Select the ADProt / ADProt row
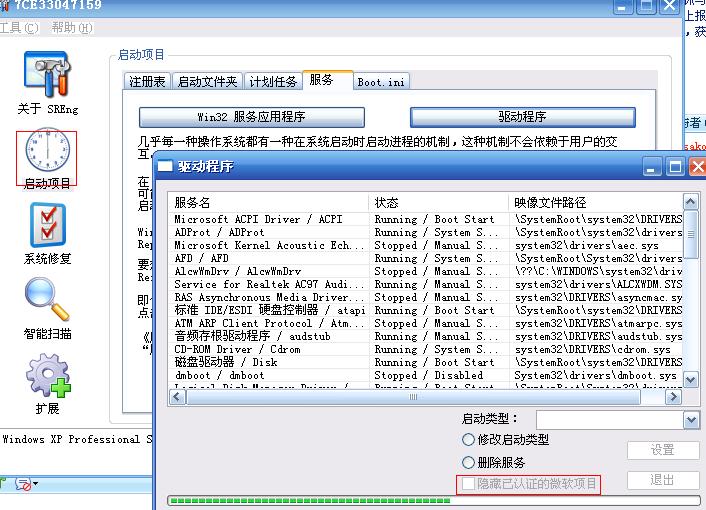The height and width of the screenshot is (510, 706). coord(425,232)
